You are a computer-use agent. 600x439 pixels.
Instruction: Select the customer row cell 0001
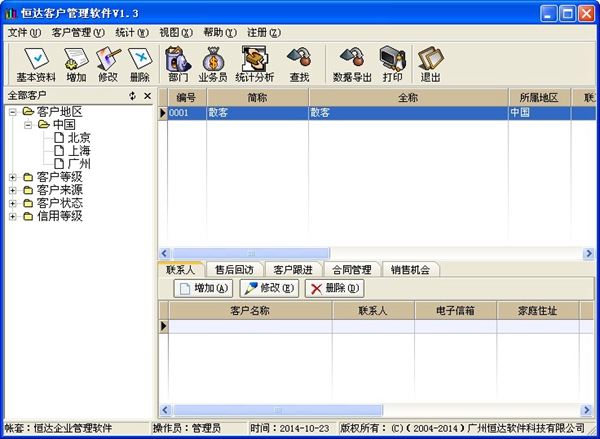pos(187,113)
